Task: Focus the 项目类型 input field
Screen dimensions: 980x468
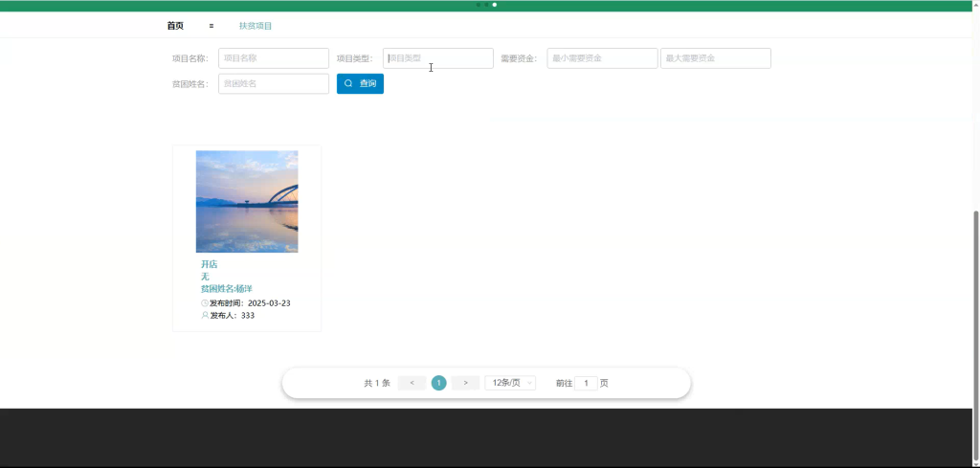Action: (x=438, y=58)
